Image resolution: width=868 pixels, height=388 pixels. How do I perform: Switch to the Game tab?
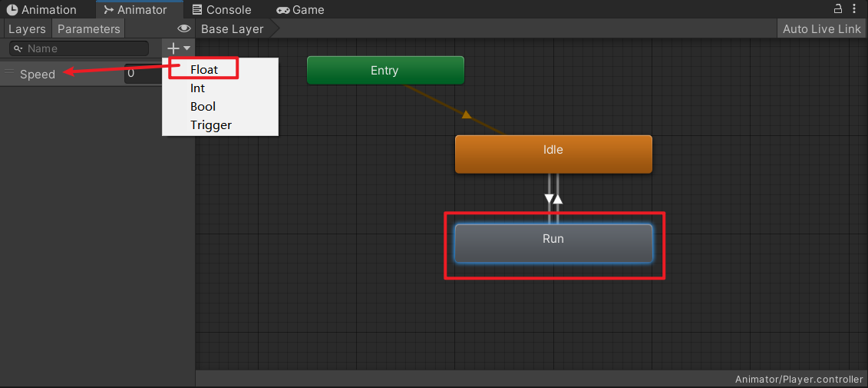coord(300,10)
